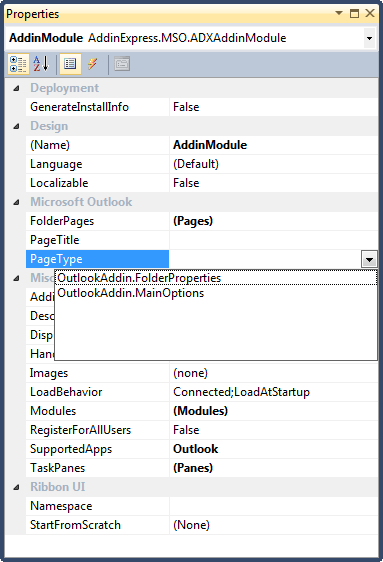Select the PageTitle property
The image size is (383, 562).
[x=97, y=240]
